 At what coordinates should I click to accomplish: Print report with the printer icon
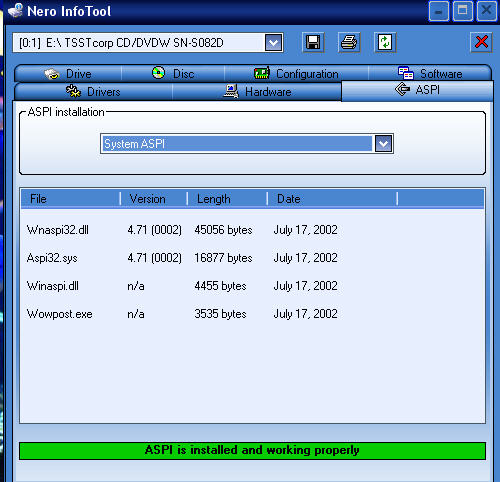coord(349,42)
